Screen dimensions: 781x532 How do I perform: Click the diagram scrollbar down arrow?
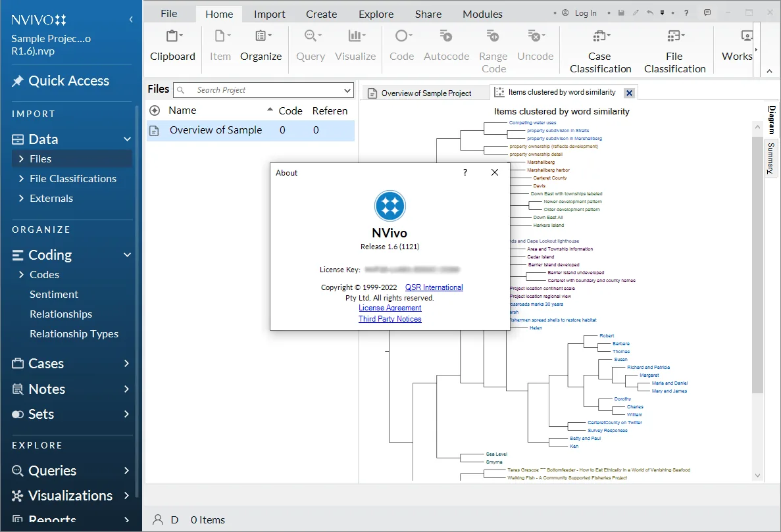pos(757,475)
